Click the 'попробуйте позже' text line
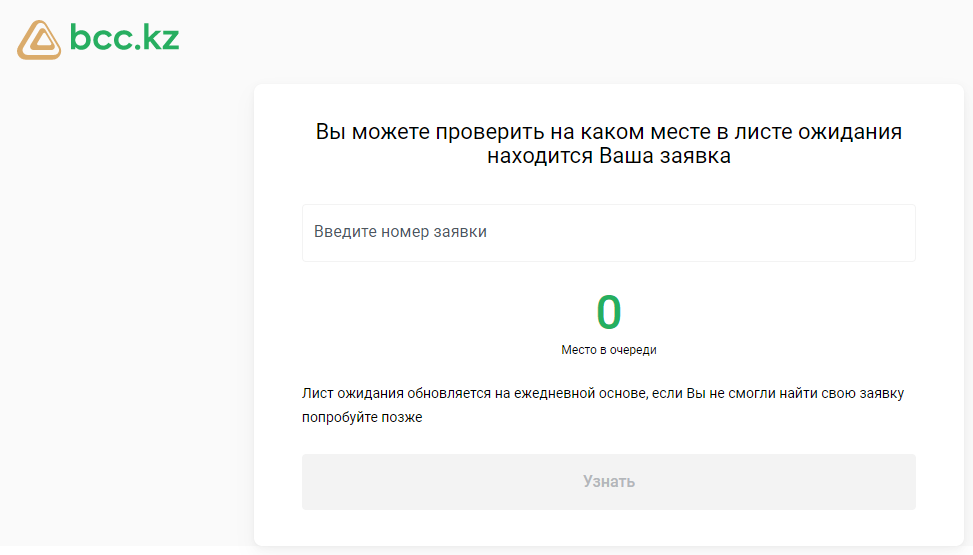973x555 pixels. [x=362, y=417]
